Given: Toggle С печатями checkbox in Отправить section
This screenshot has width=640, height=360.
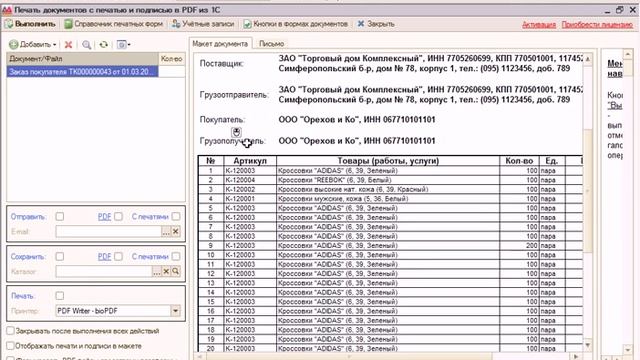Looking at the screenshot, I should click(176, 216).
